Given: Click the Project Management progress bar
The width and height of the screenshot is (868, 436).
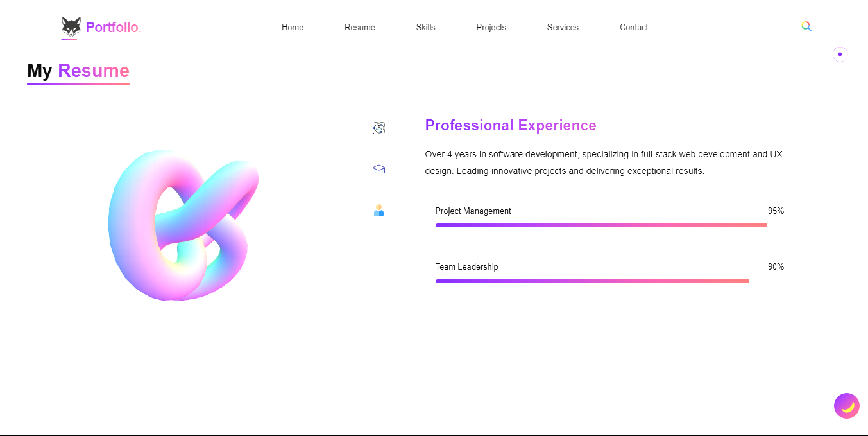Looking at the screenshot, I should click(600, 225).
